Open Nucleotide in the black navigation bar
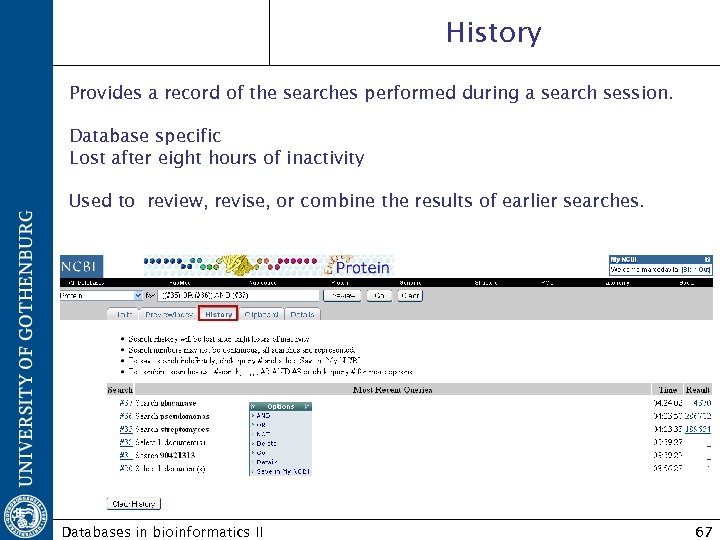The width and height of the screenshot is (720, 540). (x=263, y=283)
